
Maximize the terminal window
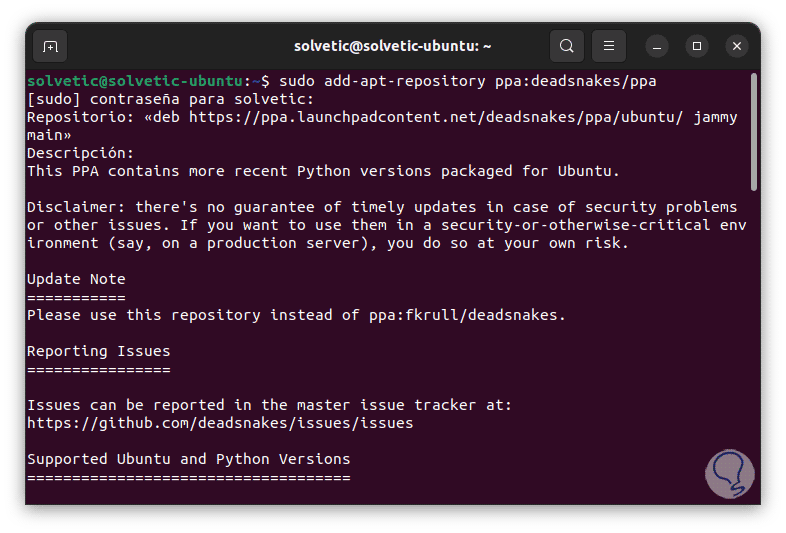click(x=697, y=46)
